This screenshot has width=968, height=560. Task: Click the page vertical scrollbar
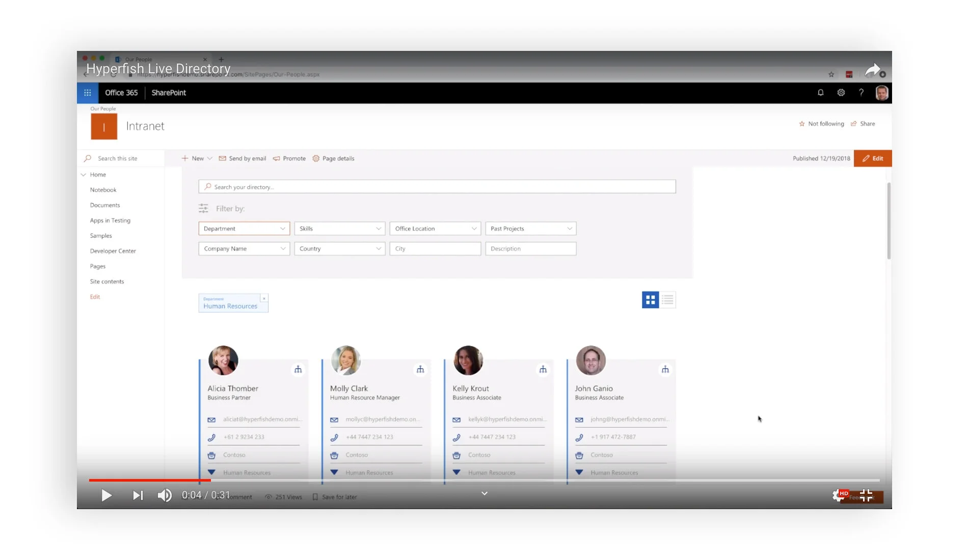889,221
